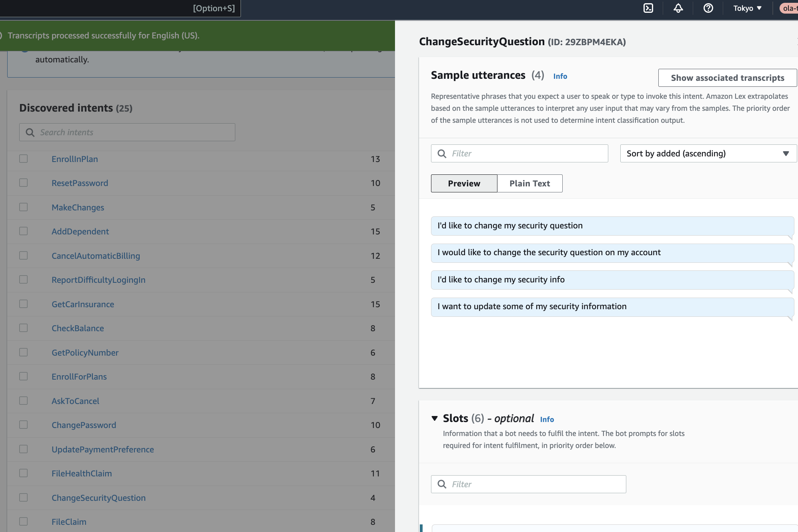Open the ola-t account menu badge
The image size is (798, 532).
point(789,8)
